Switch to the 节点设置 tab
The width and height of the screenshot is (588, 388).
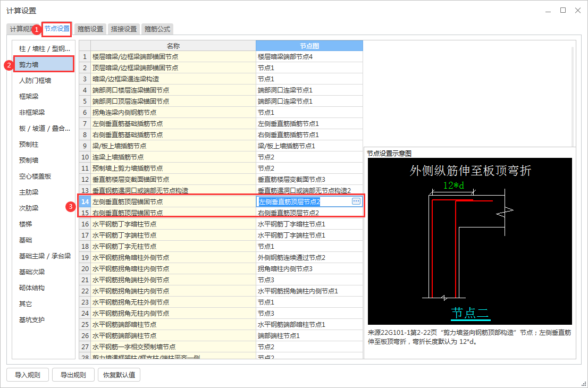coord(57,29)
